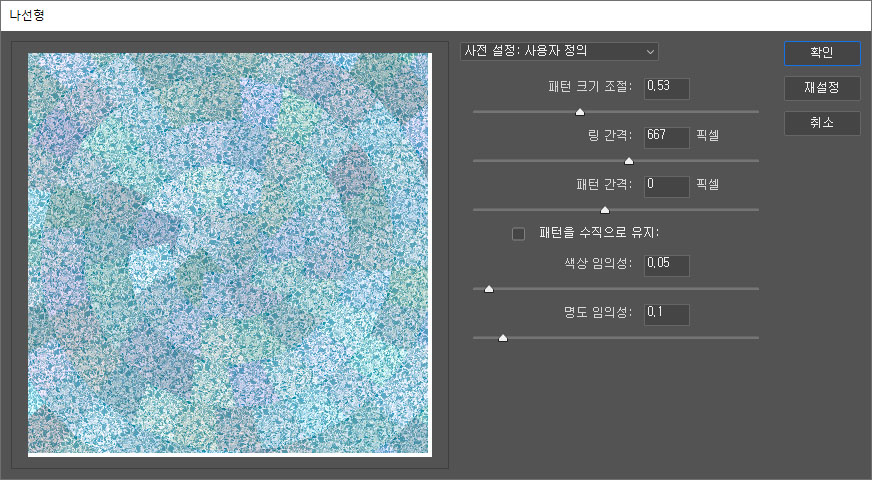Click the 패턴 크기 조절 label
Screen dimensions: 872x480
[x=589, y=87]
